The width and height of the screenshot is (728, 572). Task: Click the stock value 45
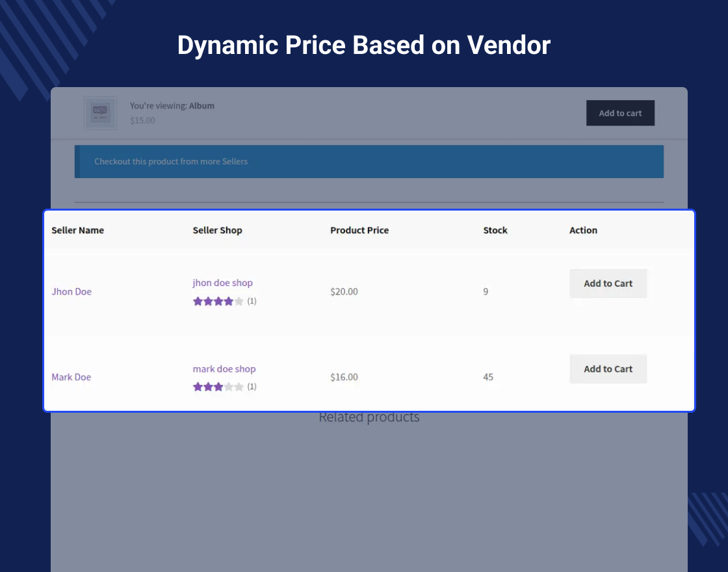(488, 377)
